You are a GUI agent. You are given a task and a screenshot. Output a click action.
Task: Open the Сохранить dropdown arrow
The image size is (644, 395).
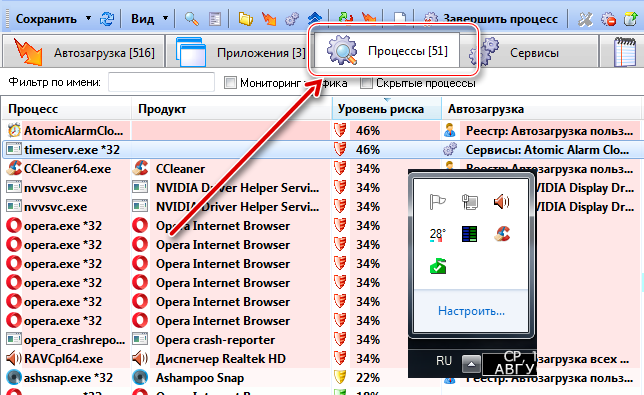click(88, 19)
